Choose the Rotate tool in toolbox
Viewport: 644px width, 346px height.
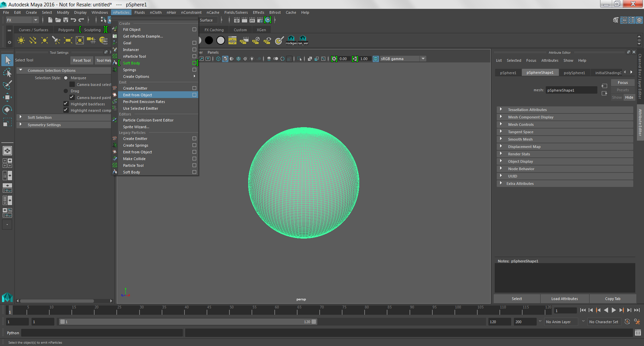(x=7, y=110)
